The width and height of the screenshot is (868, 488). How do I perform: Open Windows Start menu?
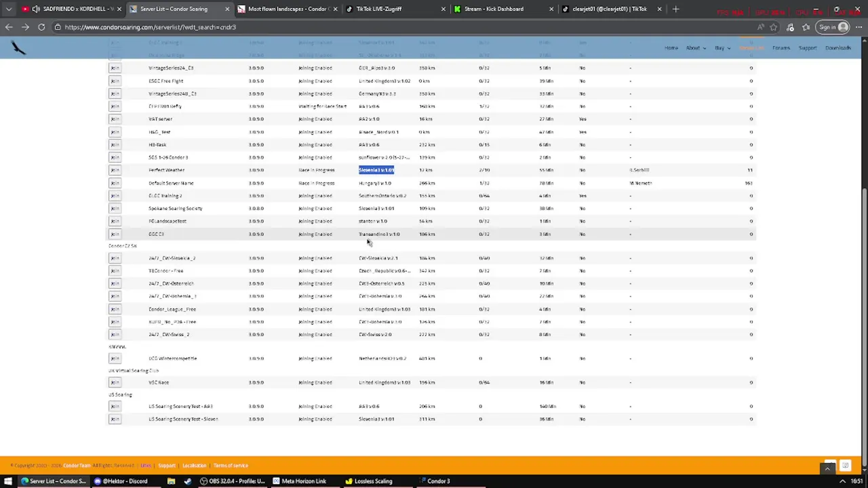[x=7, y=481]
